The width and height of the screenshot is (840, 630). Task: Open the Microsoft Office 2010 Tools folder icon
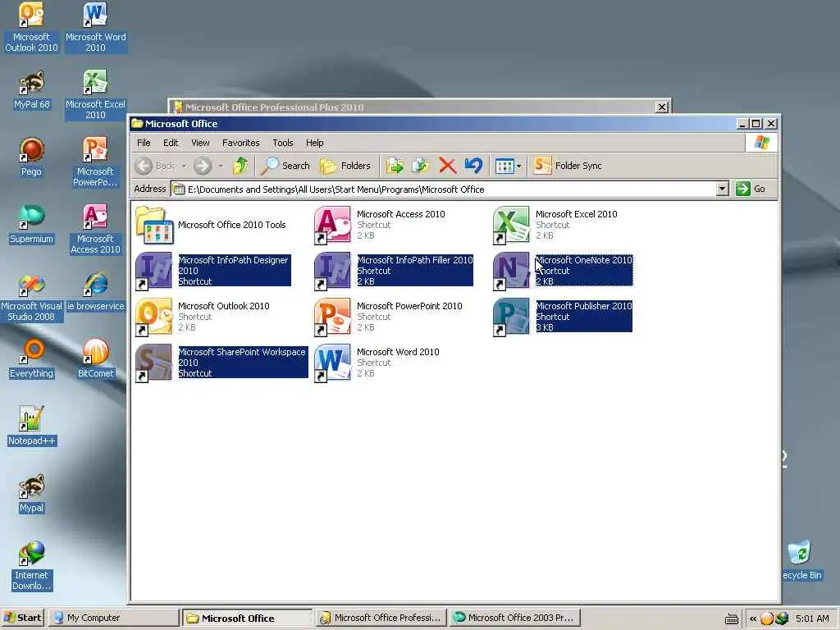154,225
